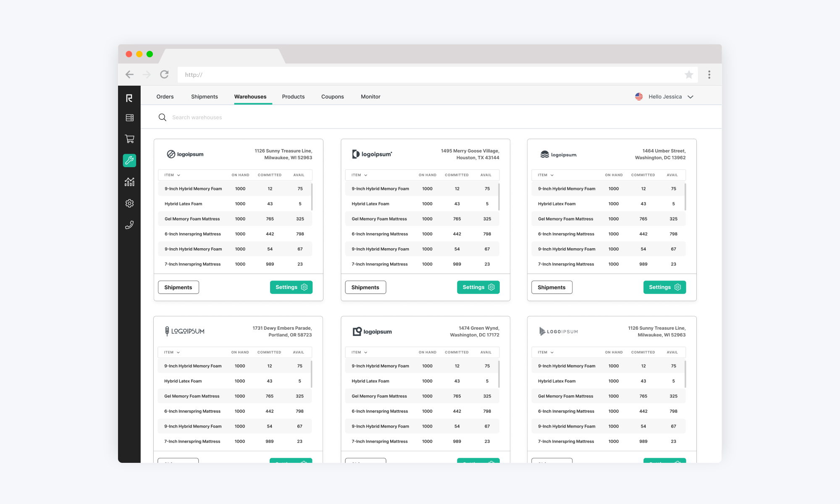Toggle the US flag language selector
Viewport: 840px width, 504px height.
point(639,97)
